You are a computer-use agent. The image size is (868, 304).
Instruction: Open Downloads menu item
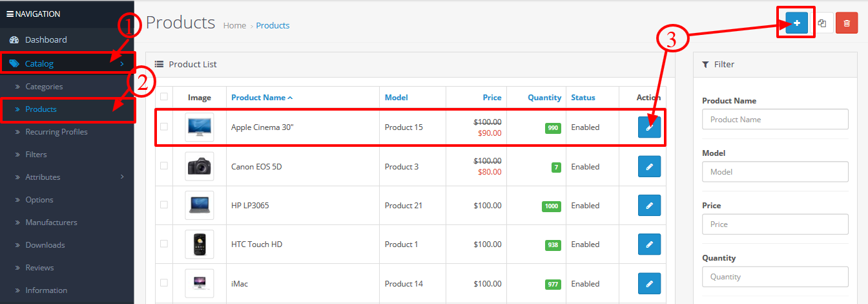[x=45, y=245]
